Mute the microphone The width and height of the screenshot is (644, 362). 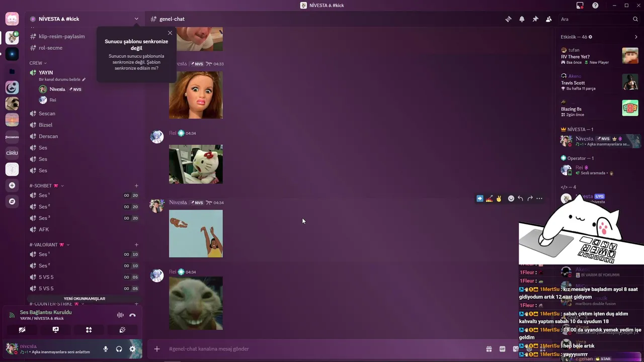(106, 349)
